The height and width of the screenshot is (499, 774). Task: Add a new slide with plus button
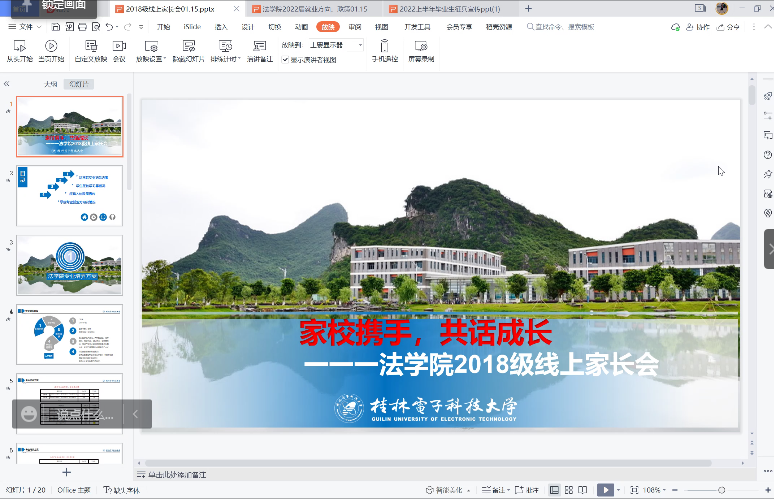(67, 472)
